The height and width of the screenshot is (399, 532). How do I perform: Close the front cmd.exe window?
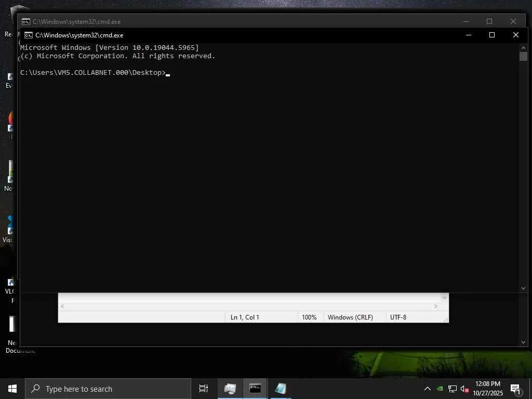click(516, 35)
